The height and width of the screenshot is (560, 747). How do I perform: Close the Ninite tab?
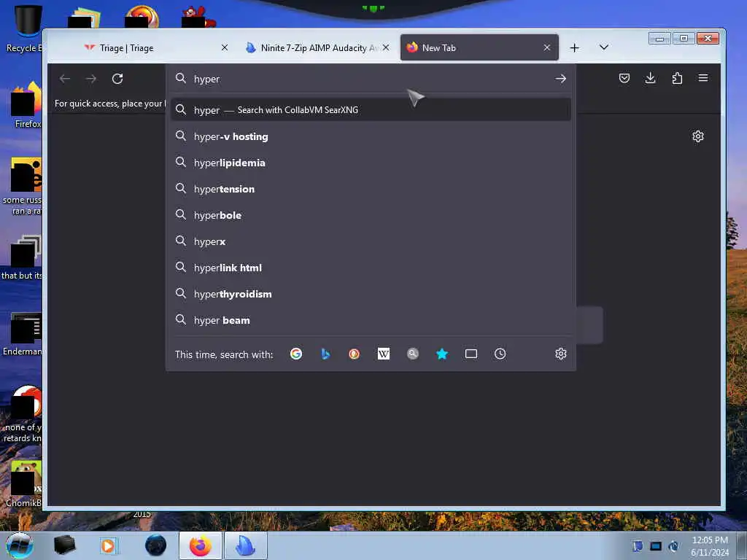coord(386,47)
